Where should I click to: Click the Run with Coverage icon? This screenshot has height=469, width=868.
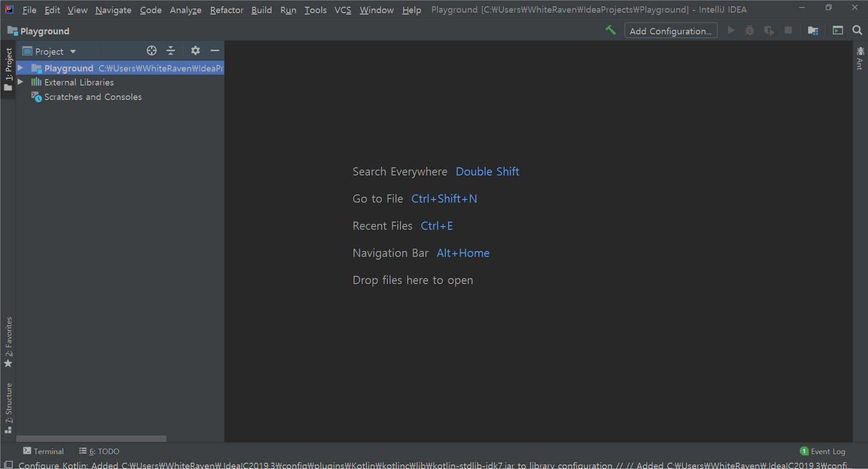click(x=769, y=30)
